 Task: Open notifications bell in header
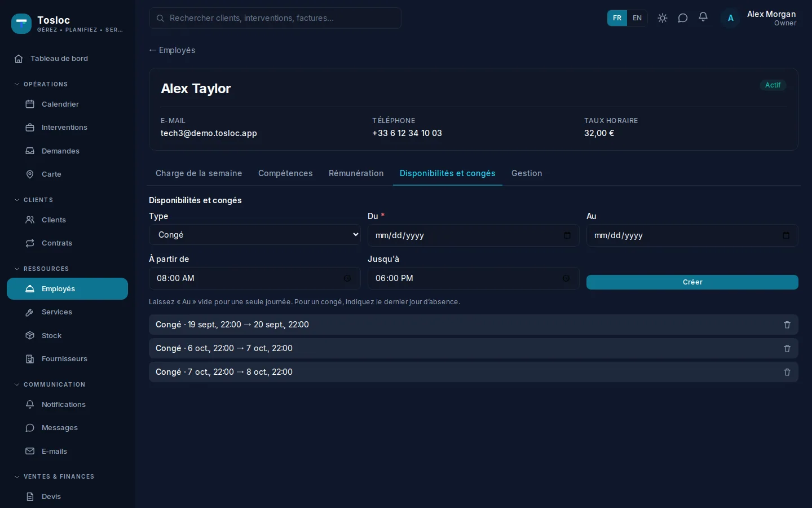703,17
